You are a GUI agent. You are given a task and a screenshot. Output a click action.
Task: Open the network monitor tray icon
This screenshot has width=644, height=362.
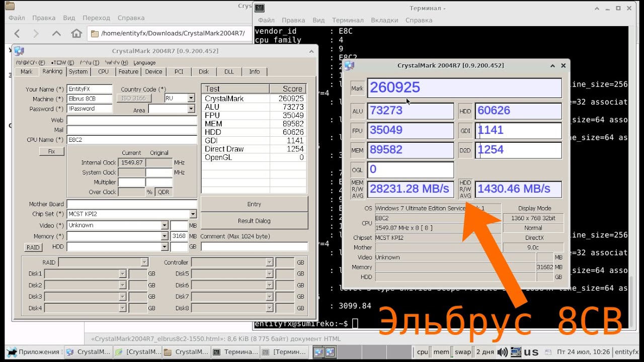coord(515,352)
